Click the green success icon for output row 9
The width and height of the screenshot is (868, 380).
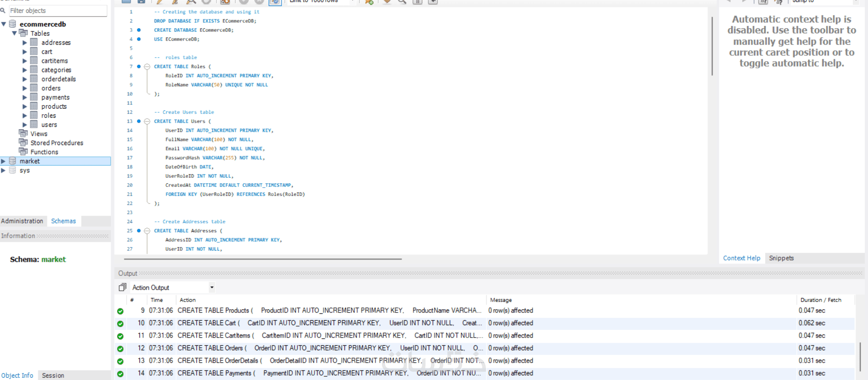click(x=120, y=311)
